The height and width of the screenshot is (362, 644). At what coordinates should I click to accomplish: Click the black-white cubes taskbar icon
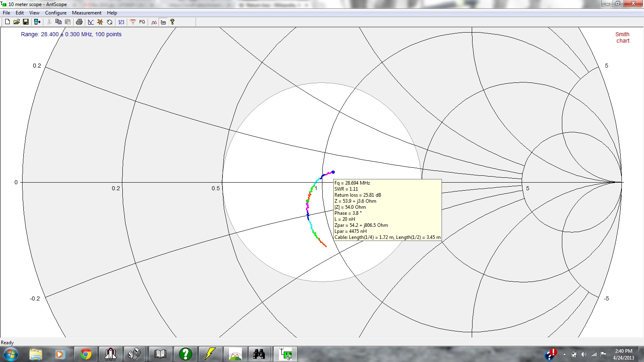(x=134, y=354)
